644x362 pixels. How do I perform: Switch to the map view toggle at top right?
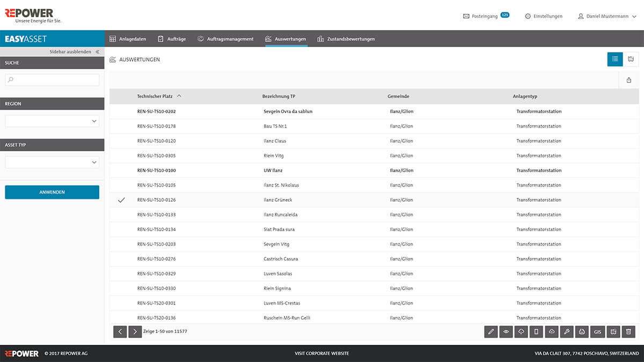point(631,59)
